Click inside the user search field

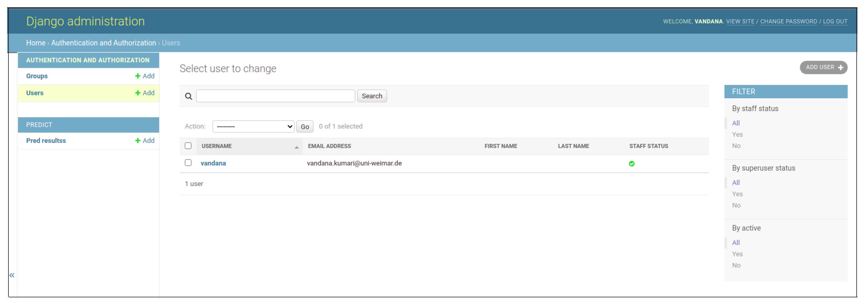coord(275,96)
